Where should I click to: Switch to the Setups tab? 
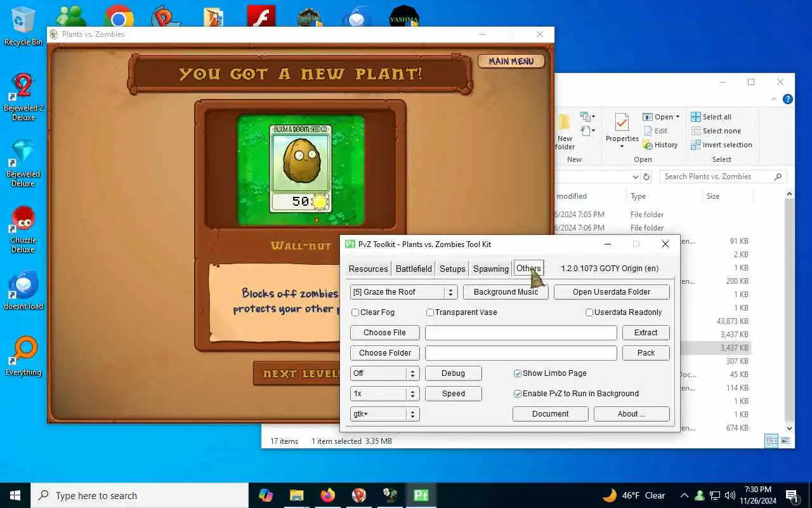(452, 269)
